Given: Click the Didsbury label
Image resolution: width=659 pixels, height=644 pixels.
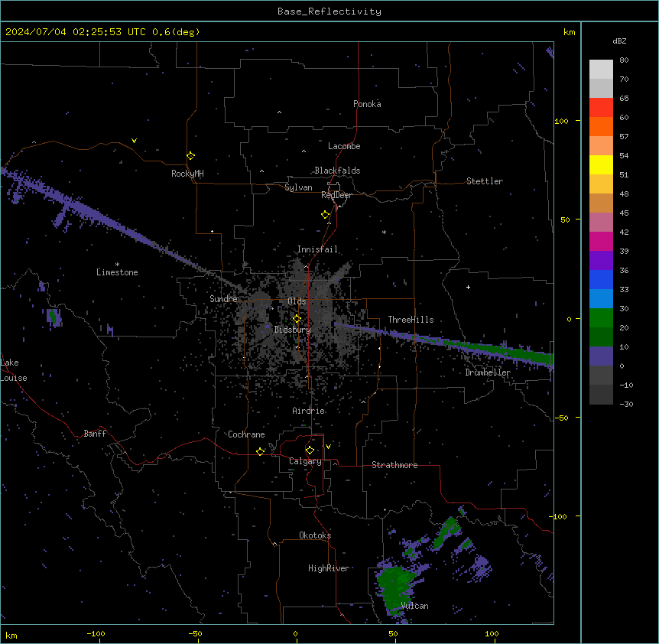Looking at the screenshot, I should [293, 330].
